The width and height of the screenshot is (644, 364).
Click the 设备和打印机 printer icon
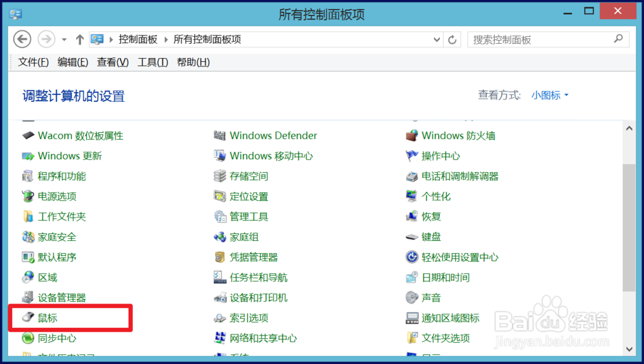pyautogui.click(x=220, y=298)
